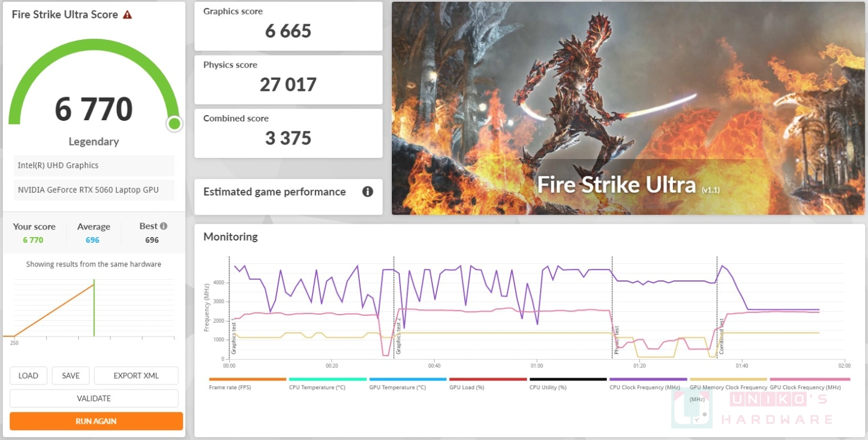The width and height of the screenshot is (868, 440).
Task: Click the 4000 frequency axis label
Action: click(x=219, y=283)
